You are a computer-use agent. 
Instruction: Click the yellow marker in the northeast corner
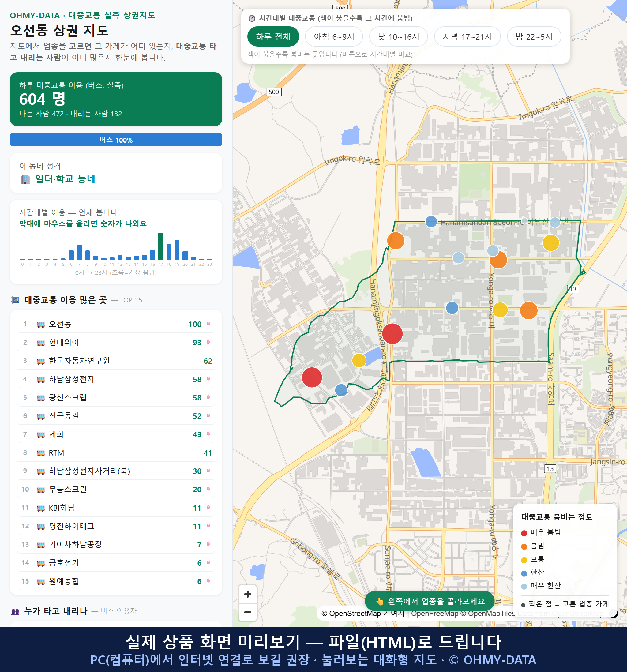coord(550,243)
